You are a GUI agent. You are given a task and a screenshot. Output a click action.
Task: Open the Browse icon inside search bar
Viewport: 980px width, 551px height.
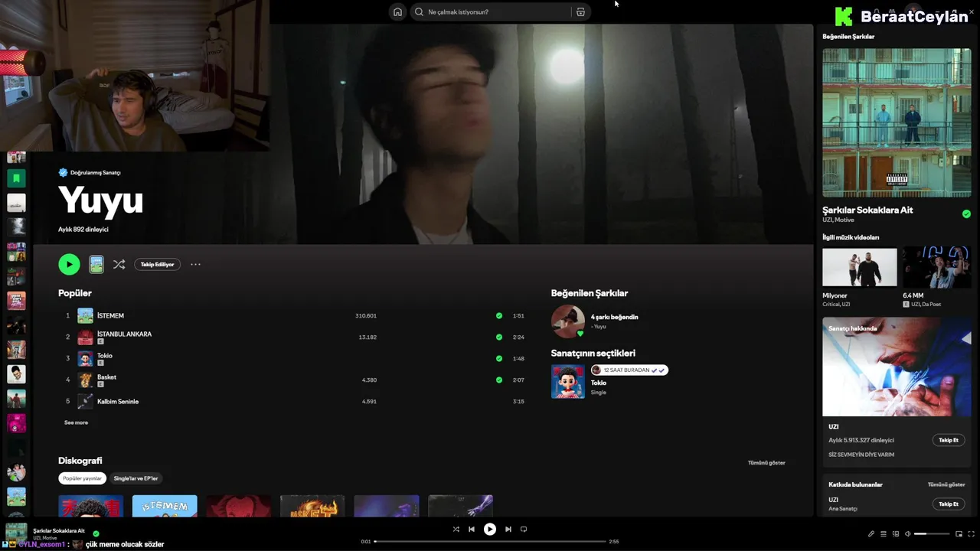(580, 11)
